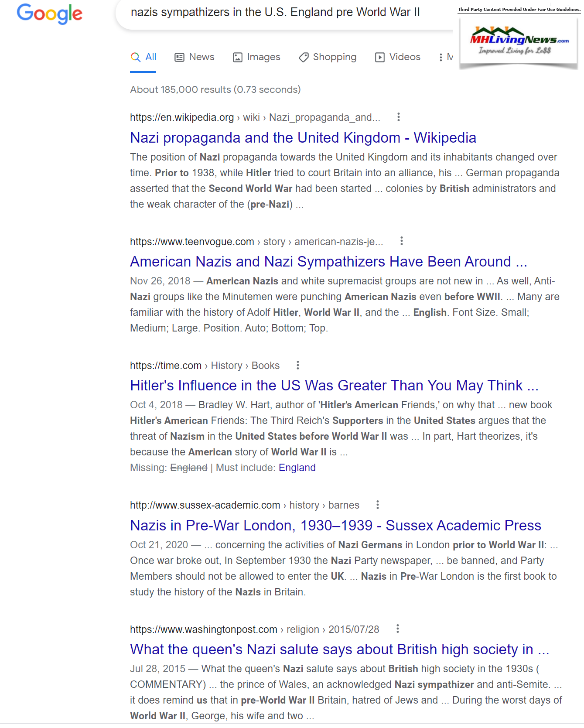This screenshot has width=584, height=728.
Task: Open three-dot menu for Sussex Academic result
Action: [377, 505]
